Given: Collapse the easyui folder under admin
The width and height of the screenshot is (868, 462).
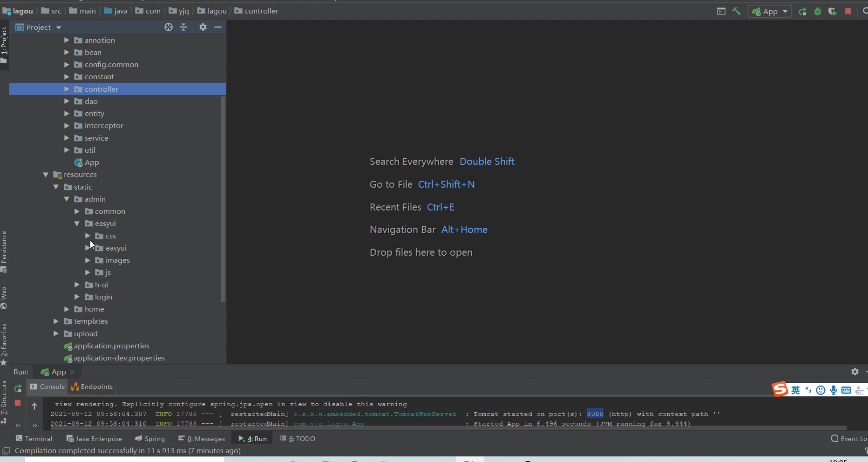Looking at the screenshot, I should [x=77, y=224].
